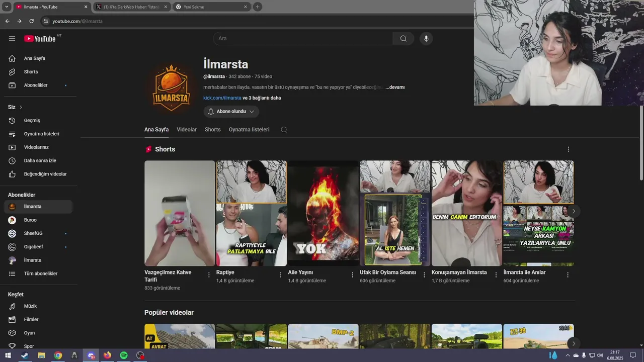Click the YouTube logo
This screenshot has width=644, height=362.
point(40,38)
